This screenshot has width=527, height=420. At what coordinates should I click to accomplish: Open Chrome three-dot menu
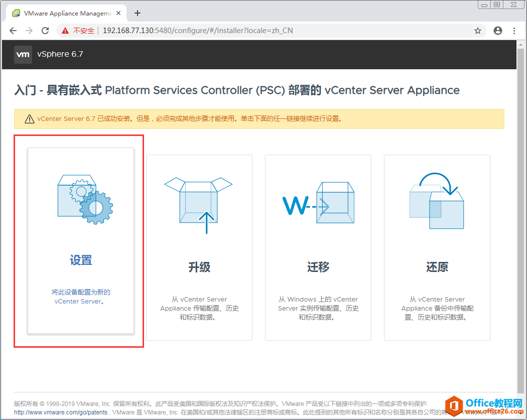[514, 31]
